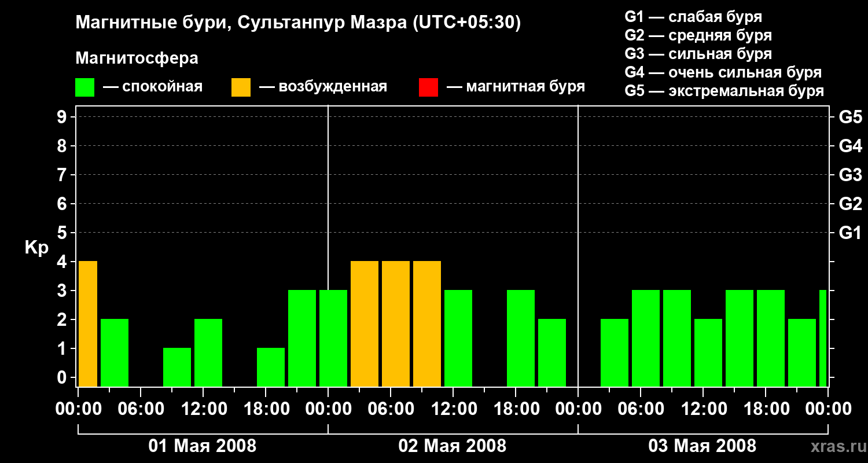Image resolution: width=868 pixels, height=463 pixels.
Task: Click the 12:00 time label above 03 Мая
Action: coord(703,409)
